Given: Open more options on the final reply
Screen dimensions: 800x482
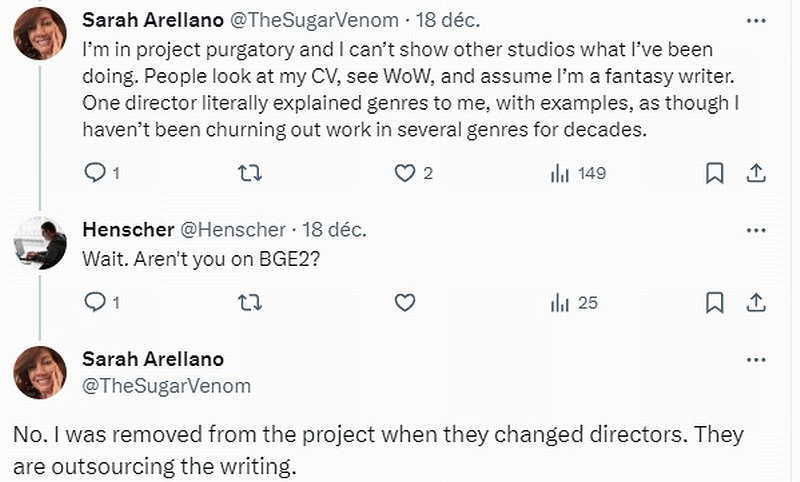Looking at the screenshot, I should click(756, 359).
